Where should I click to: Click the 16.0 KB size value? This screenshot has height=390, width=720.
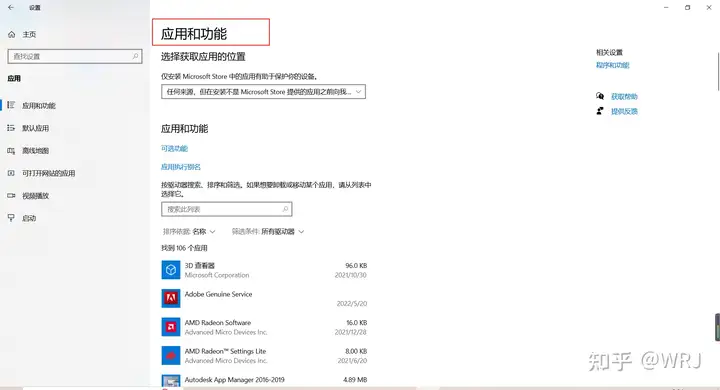click(x=356, y=322)
